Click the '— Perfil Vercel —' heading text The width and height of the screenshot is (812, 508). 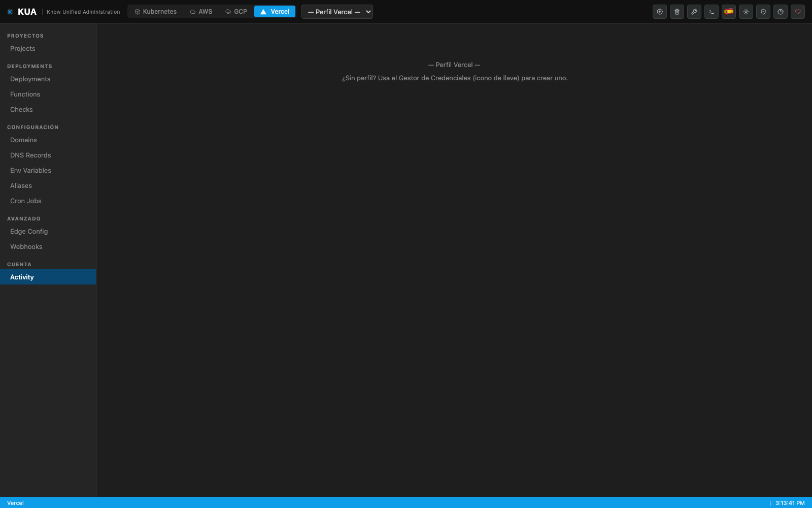coord(454,65)
